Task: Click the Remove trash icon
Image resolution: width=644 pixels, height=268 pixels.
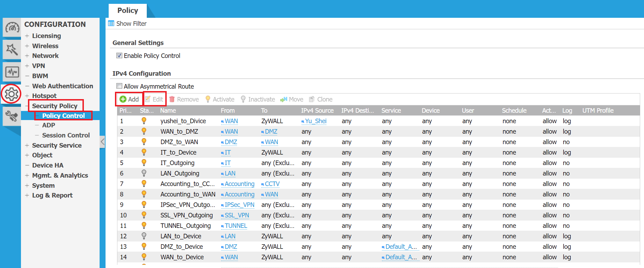Action: (172, 99)
